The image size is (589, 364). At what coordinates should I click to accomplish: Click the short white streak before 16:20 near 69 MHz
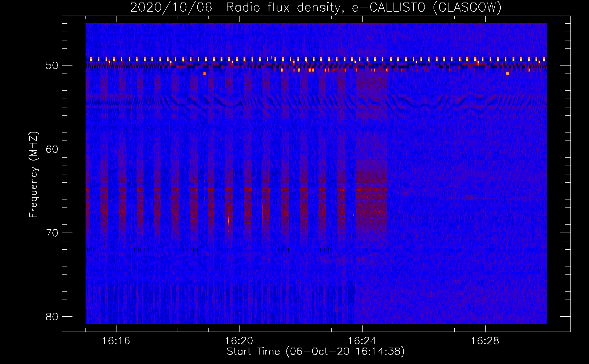click(228, 221)
